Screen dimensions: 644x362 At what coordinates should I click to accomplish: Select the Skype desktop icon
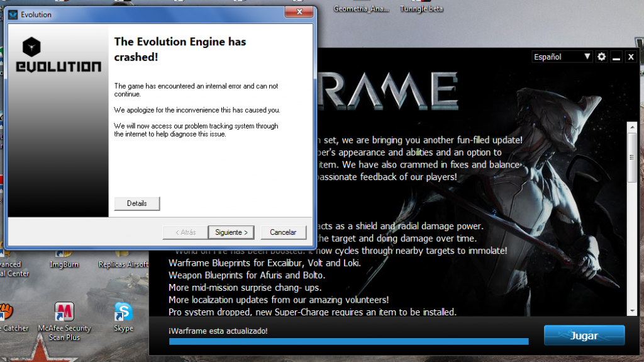tap(123, 317)
